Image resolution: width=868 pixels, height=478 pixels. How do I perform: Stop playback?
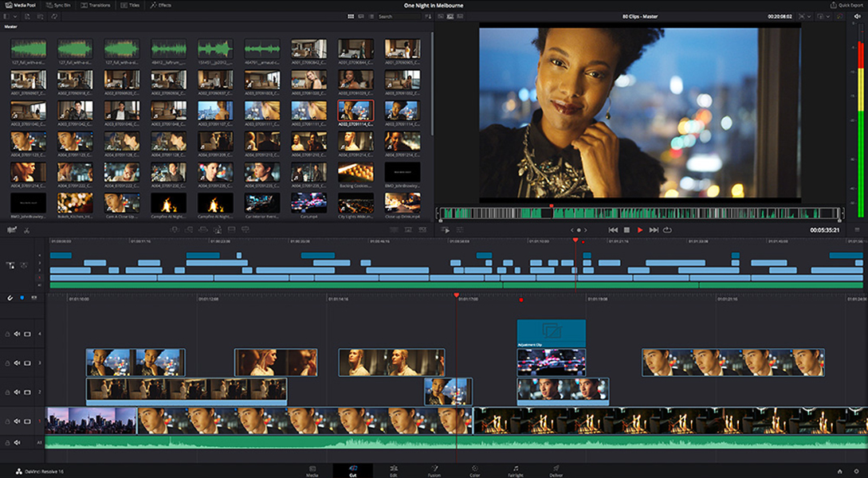[x=626, y=229]
